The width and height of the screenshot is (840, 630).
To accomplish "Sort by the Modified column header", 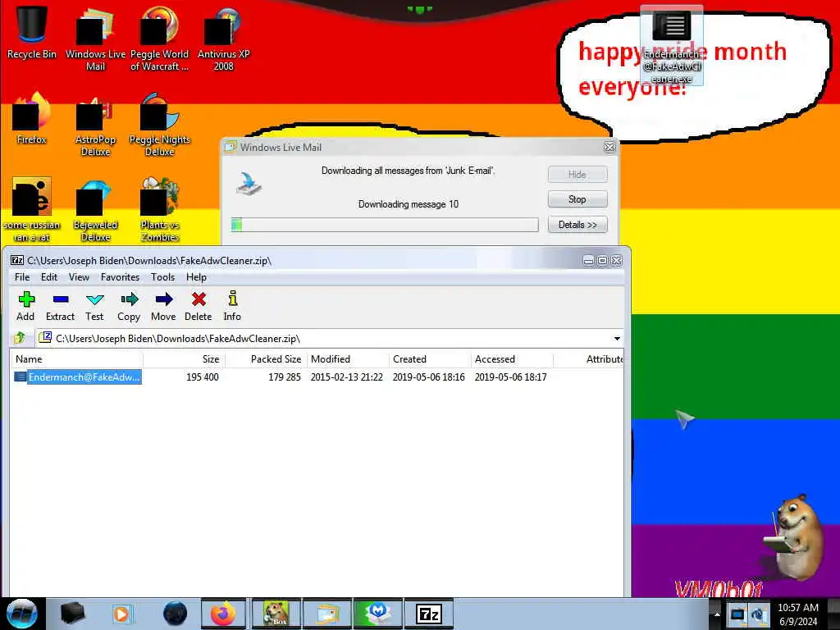I will click(x=348, y=359).
